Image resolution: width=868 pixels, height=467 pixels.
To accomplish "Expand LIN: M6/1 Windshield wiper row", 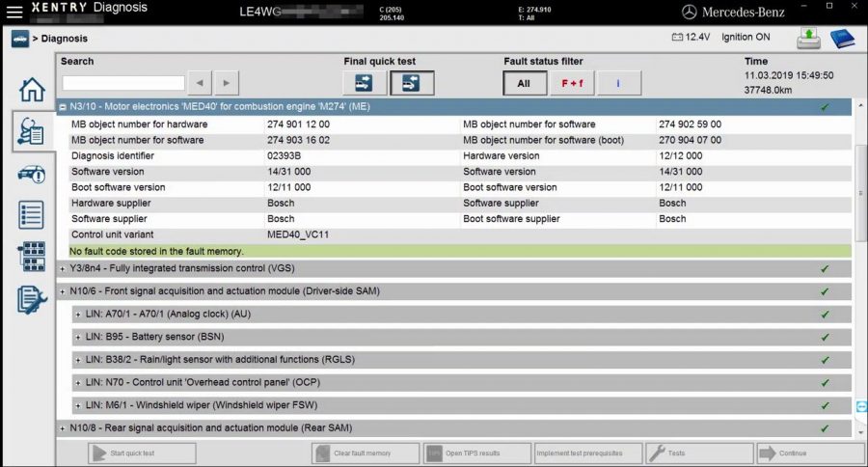I will [78, 405].
